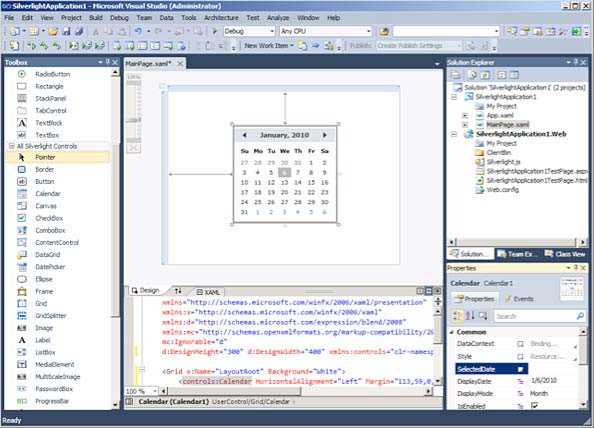Screen dimensions: 594x428
Task: Choose the Canvas control in Toolbox
Action: (x=46, y=206)
